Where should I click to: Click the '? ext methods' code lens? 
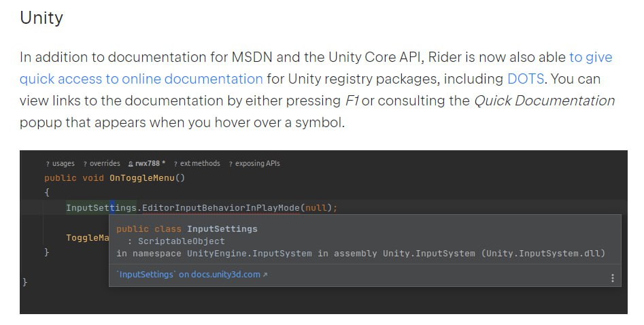tap(197, 164)
